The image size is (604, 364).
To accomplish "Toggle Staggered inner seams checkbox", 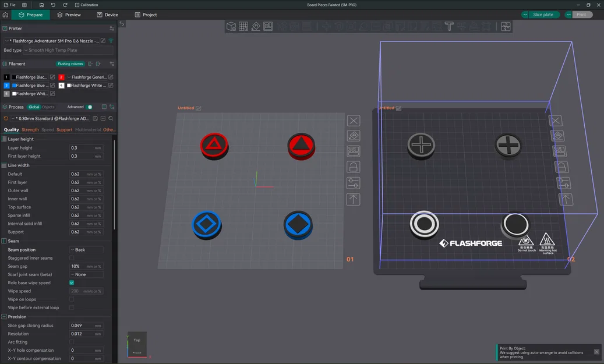I will coord(72,258).
